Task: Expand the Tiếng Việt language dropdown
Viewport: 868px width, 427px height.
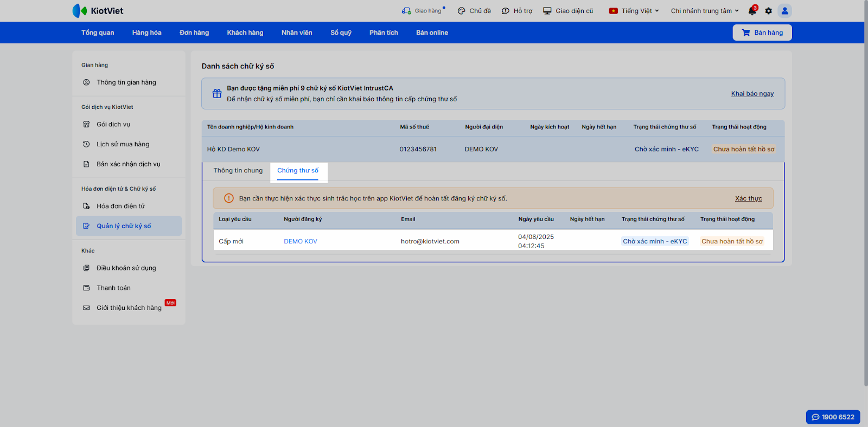Action: pos(634,11)
